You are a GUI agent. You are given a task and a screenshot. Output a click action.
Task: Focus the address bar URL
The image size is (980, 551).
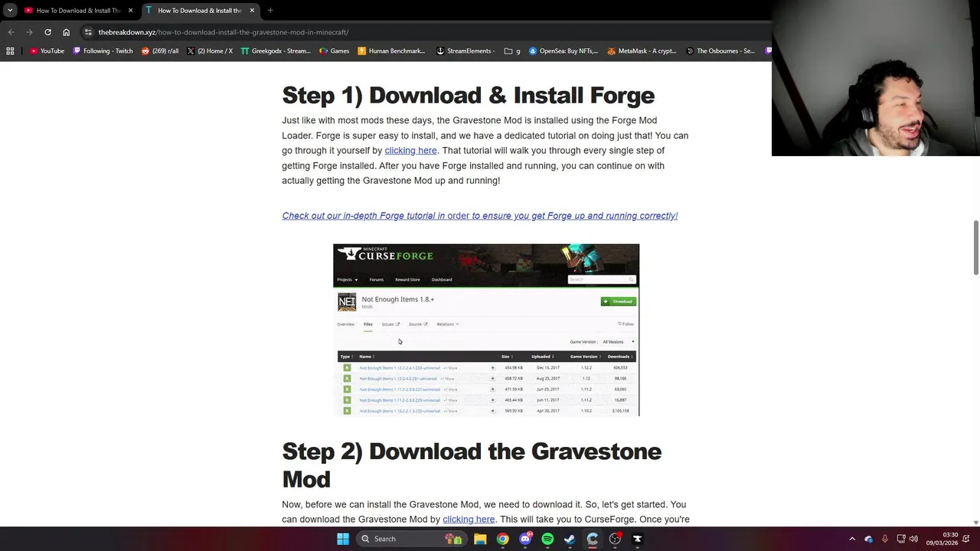224,32
